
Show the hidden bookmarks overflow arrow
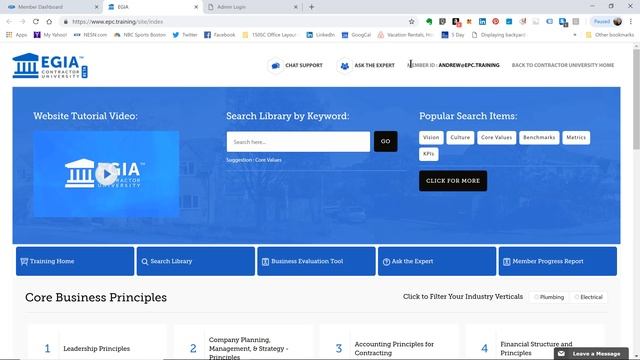click(575, 35)
